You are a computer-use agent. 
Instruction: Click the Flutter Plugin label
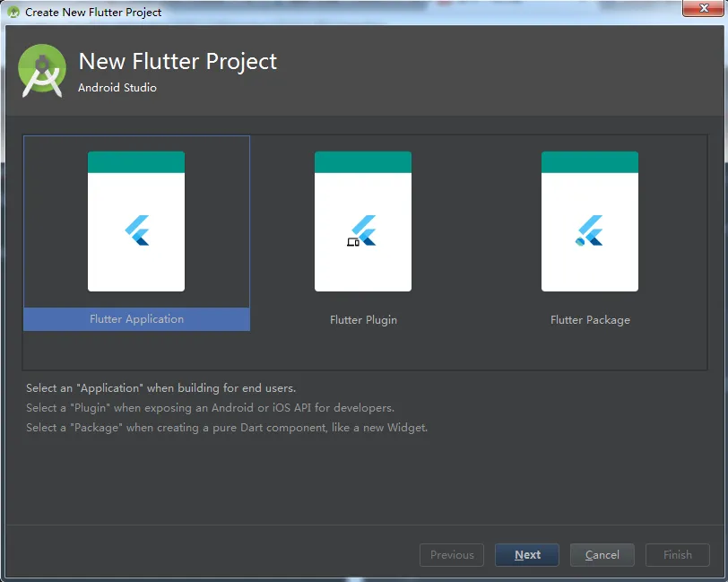tap(363, 320)
